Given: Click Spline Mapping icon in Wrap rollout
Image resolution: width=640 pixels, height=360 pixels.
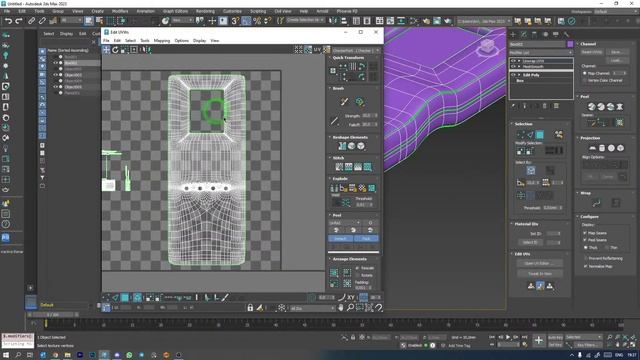Looking at the screenshot, I should [x=596, y=202].
